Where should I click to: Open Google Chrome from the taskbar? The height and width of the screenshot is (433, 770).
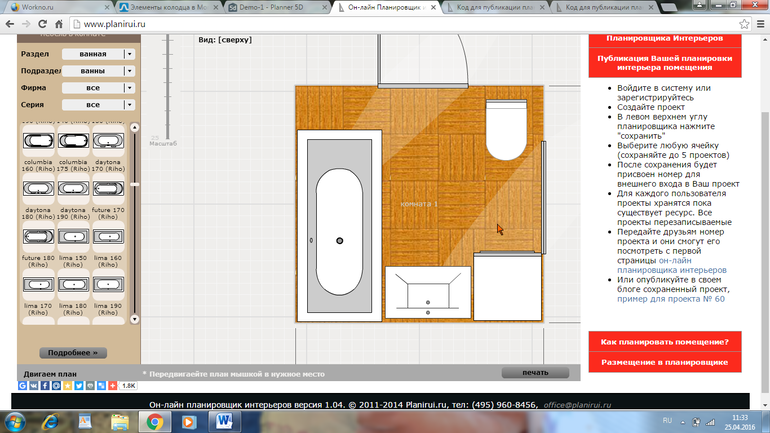click(x=156, y=422)
